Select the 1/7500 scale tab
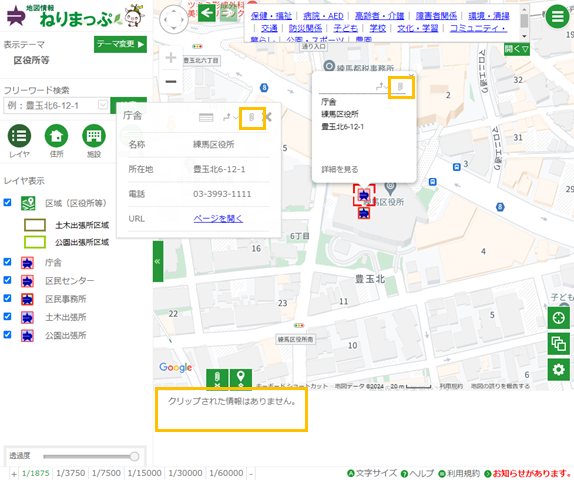 (106, 473)
